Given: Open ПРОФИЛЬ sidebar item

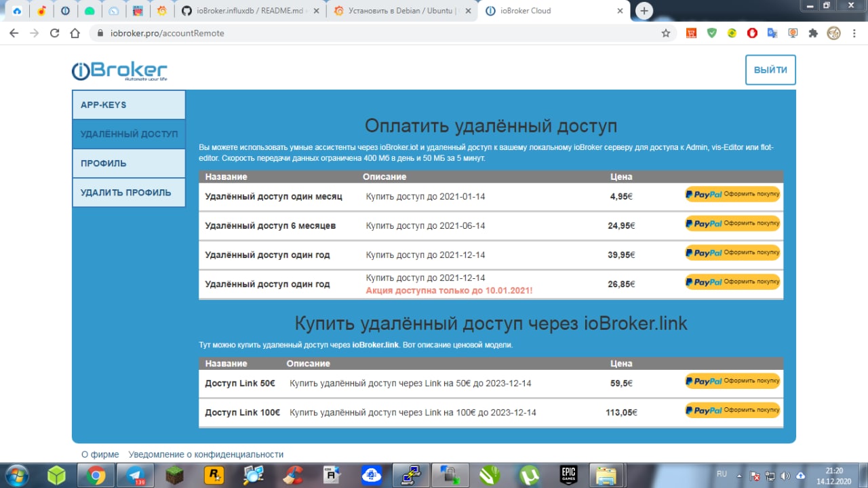Looking at the screenshot, I should (129, 164).
